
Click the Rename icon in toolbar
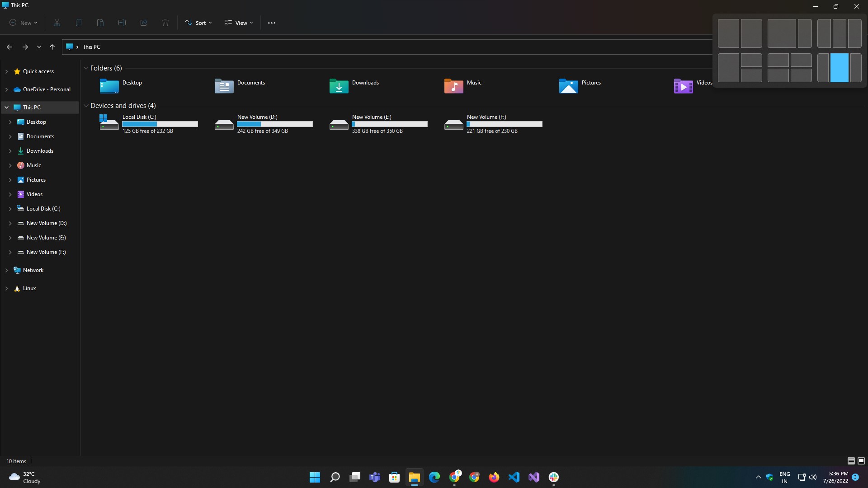(x=122, y=23)
